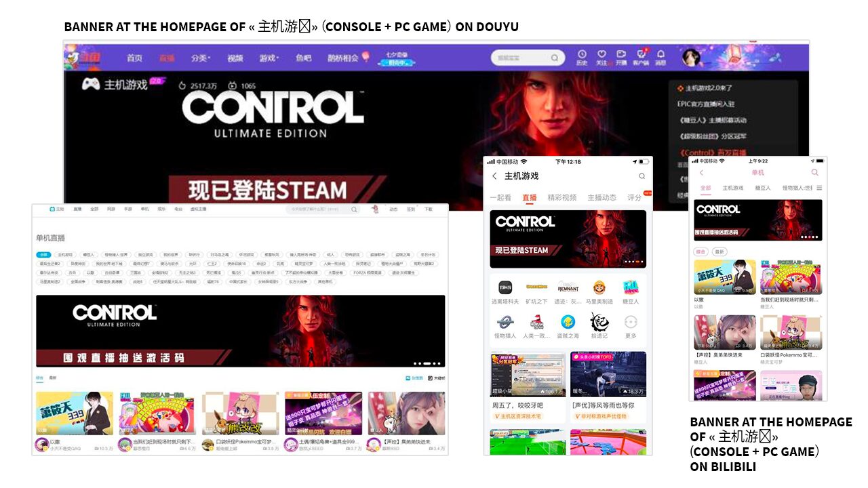Tap the Mario game icon (马里奥制造)
868x488 pixels.
[x=599, y=287]
